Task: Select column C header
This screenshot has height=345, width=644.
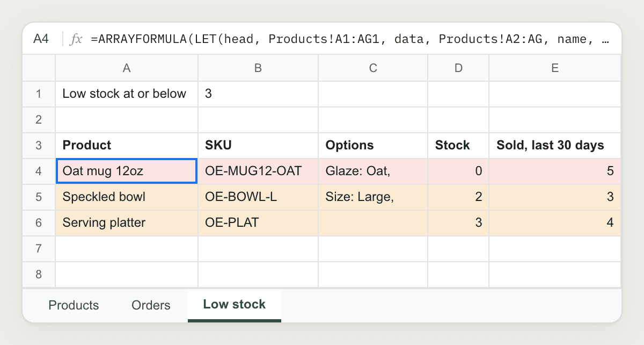Action: (373, 68)
